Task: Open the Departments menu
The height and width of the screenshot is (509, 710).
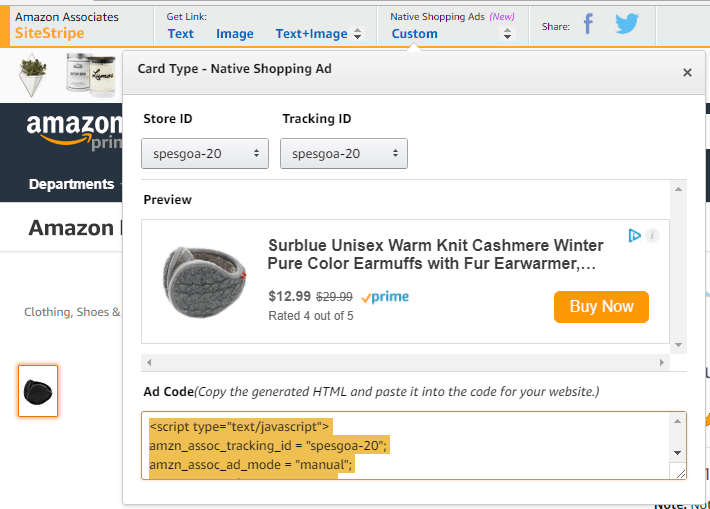Action: pos(71,184)
